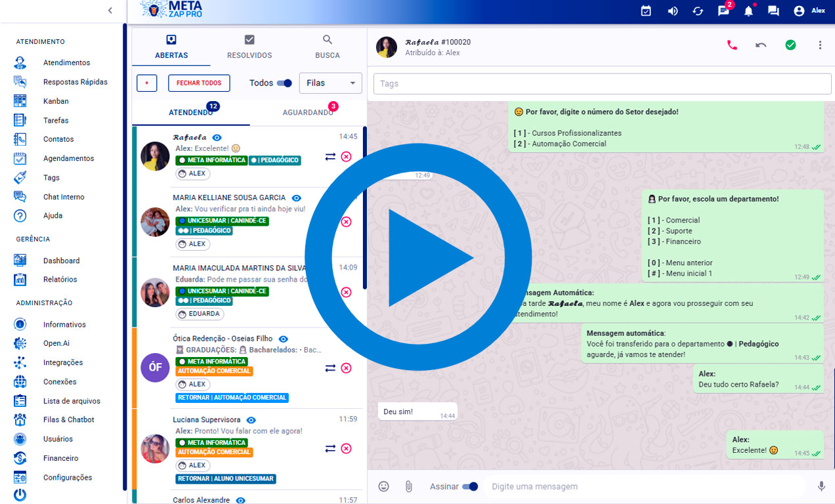Screen dimensions: 835x504
Task: Click the Open.Ai sidebar icon
Action: pos(20,343)
